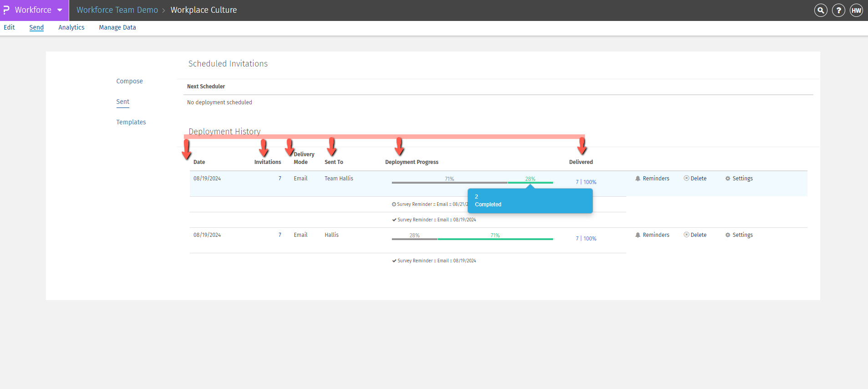The height and width of the screenshot is (389, 868).
Task: Click the 71% progress bar for Hallis
Action: pos(495,238)
